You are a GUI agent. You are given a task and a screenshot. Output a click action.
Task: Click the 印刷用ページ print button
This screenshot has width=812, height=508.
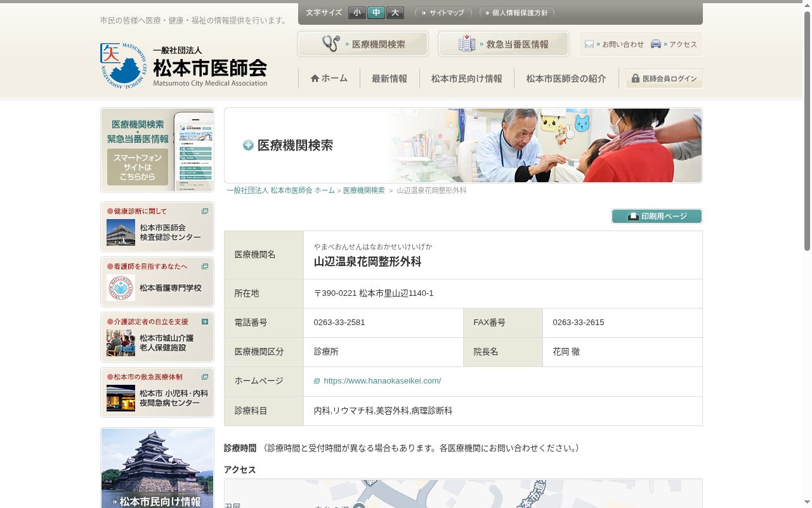(x=657, y=217)
